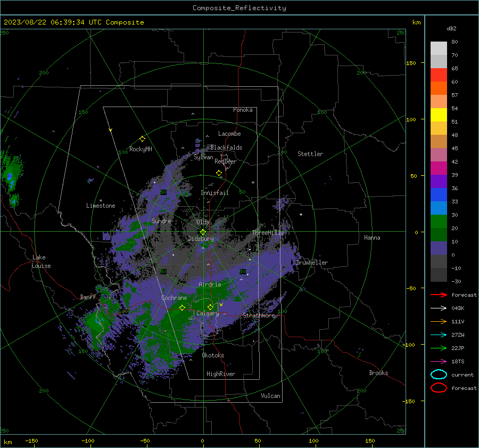
Task: Select the yellow 51-54 dBZ swatch
Action: [439, 115]
